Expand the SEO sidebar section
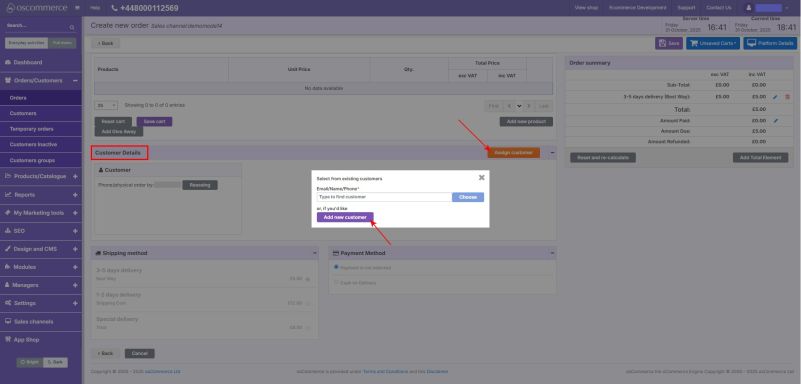801x384 pixels. pos(75,231)
